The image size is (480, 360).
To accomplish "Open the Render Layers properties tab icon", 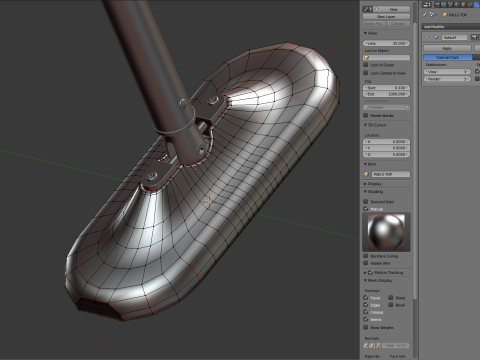I will [443, 5].
